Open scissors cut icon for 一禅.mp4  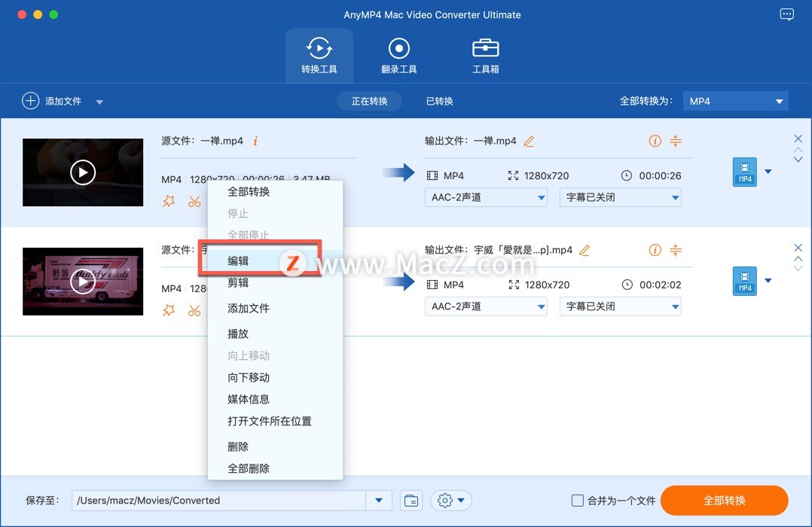point(194,201)
